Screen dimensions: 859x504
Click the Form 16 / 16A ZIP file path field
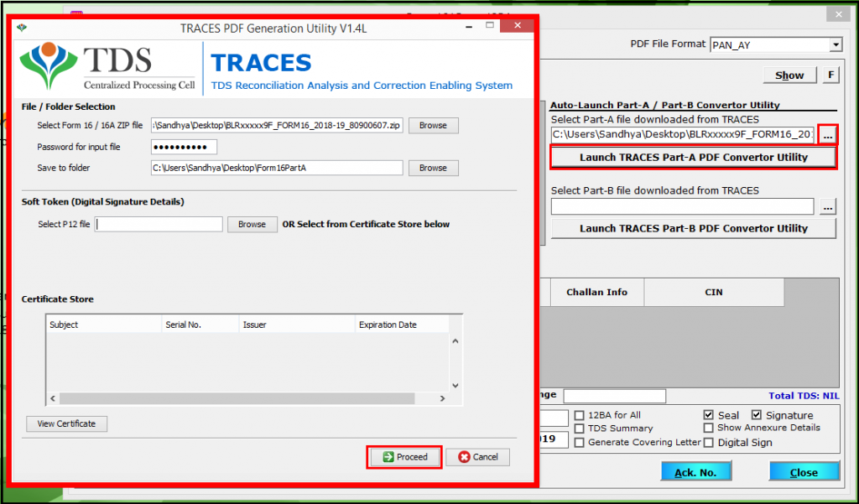(277, 126)
